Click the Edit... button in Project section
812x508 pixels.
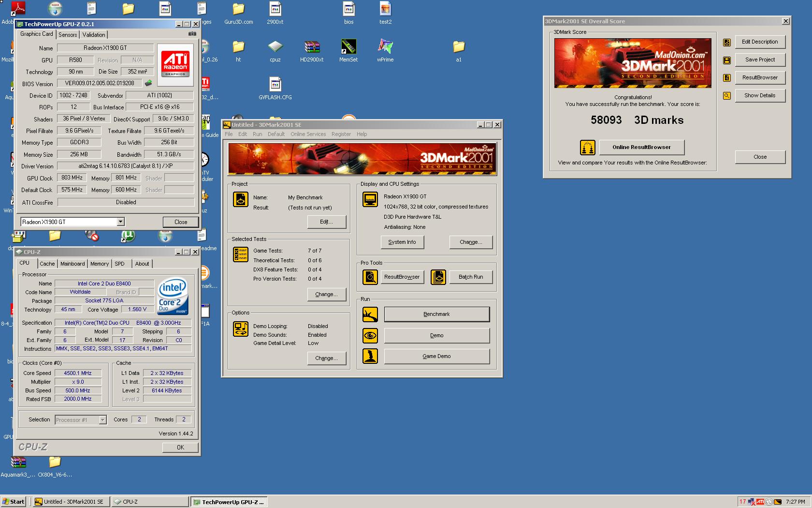coord(327,222)
